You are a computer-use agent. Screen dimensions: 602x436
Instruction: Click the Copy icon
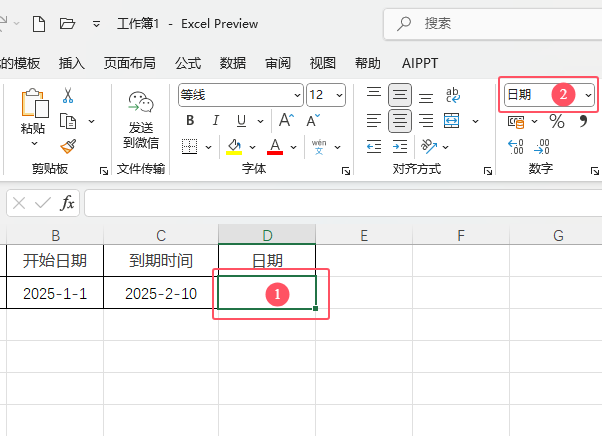[x=68, y=121]
